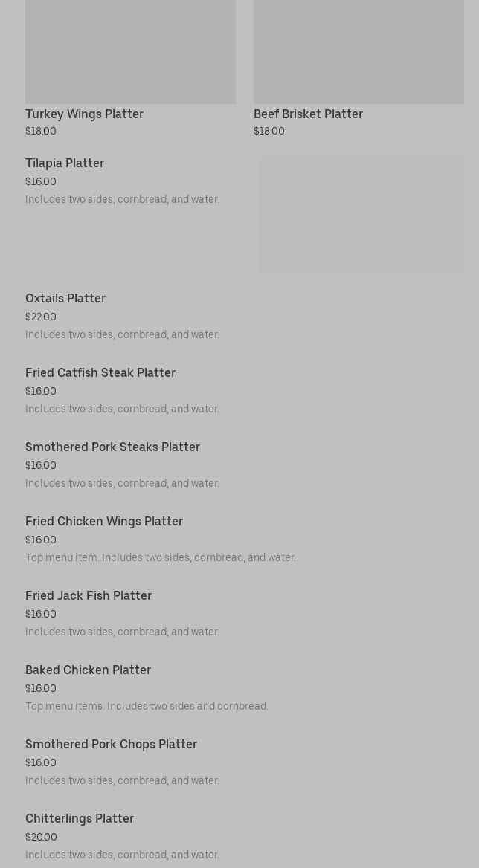Viewport: 479px width, 868px height.
Task: Choose the Fried Catfish Steak Platter
Action: click(100, 372)
